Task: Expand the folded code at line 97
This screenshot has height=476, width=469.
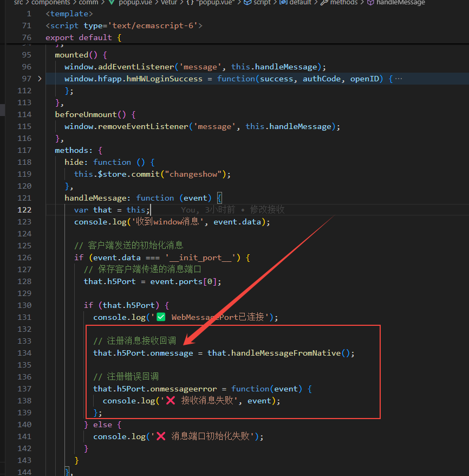Action: point(40,79)
